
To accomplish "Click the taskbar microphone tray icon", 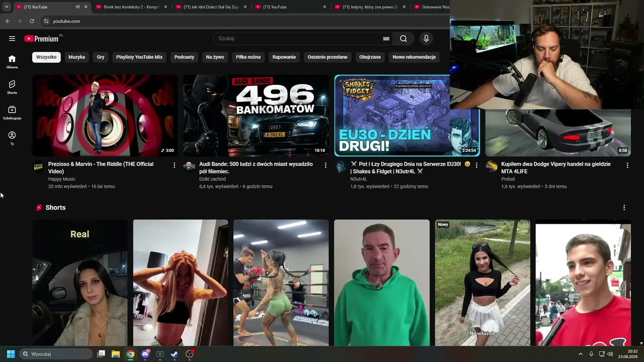I will coord(591,354).
